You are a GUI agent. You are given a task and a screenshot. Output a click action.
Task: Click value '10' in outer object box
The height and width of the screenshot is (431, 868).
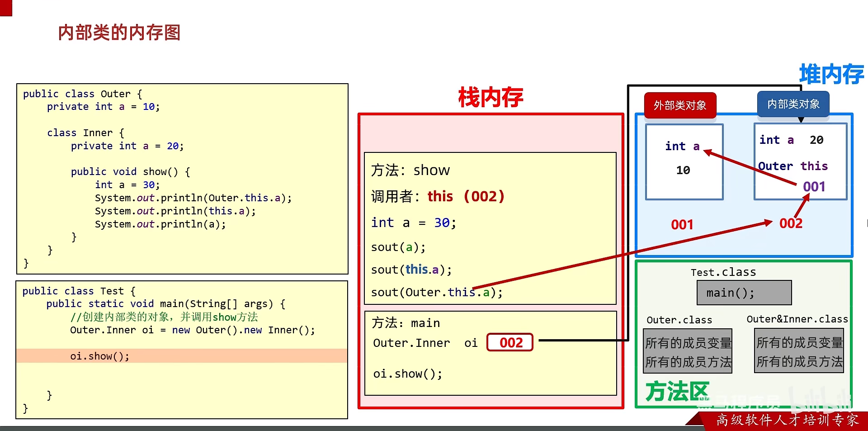click(683, 171)
